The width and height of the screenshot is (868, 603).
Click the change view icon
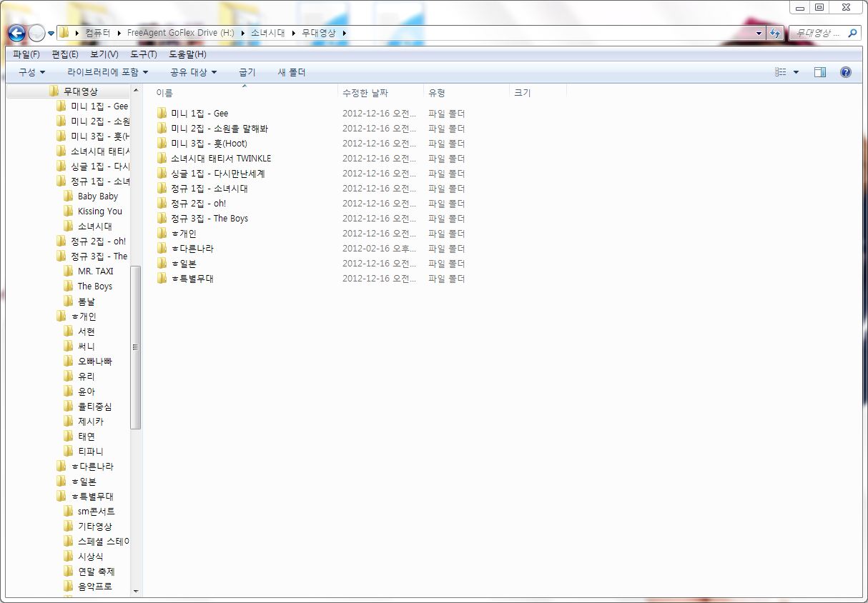click(781, 72)
